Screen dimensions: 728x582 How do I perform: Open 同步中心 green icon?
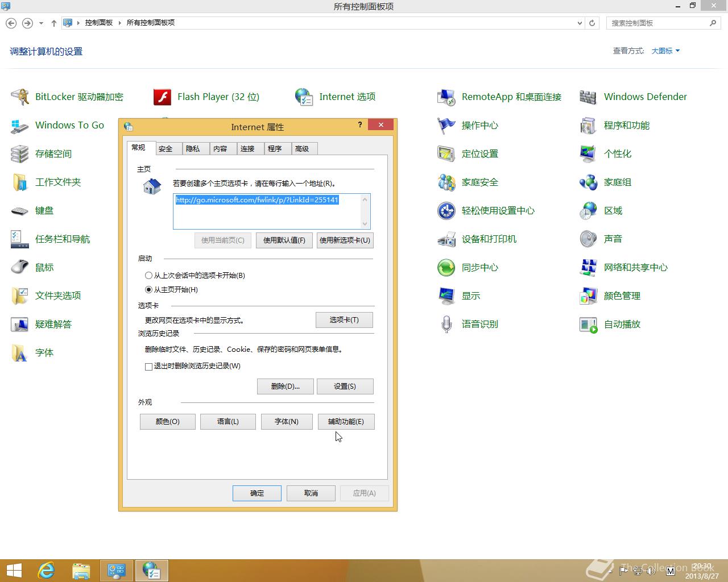point(446,268)
